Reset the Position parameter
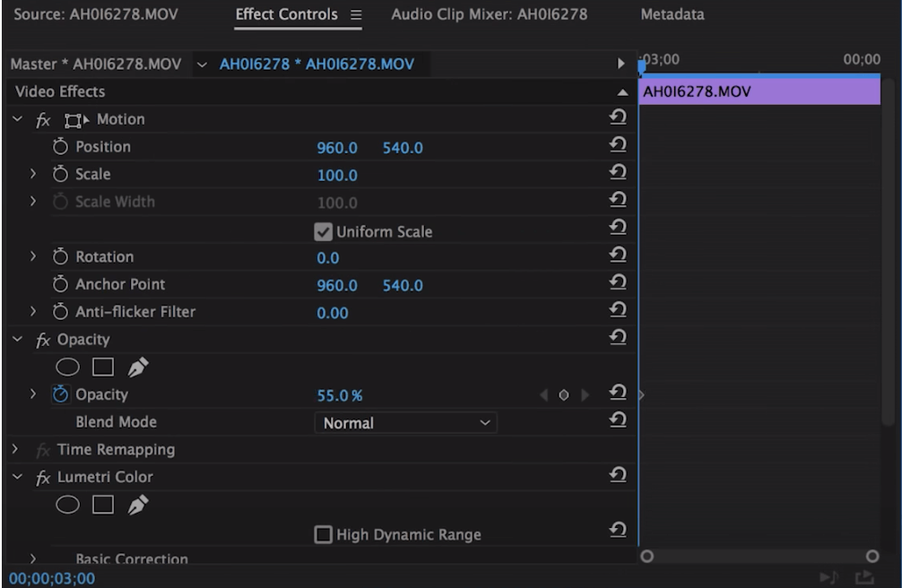This screenshot has height=588, width=902. pyautogui.click(x=618, y=145)
